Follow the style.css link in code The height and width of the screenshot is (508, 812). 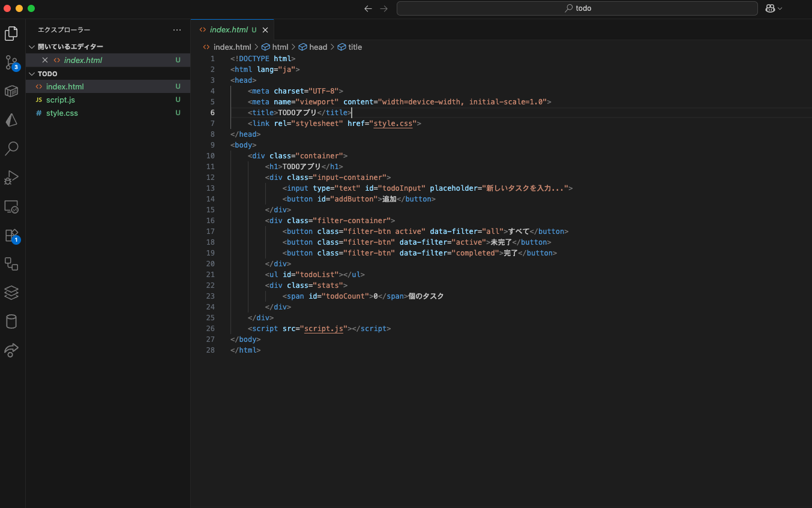point(393,124)
